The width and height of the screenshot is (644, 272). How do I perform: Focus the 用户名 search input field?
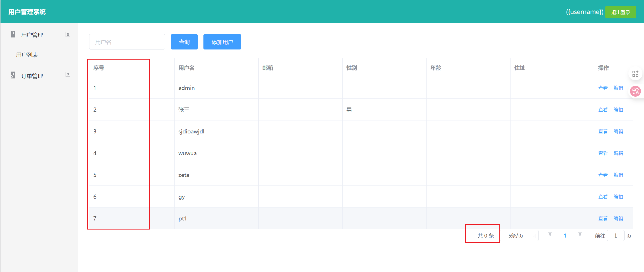[127, 42]
